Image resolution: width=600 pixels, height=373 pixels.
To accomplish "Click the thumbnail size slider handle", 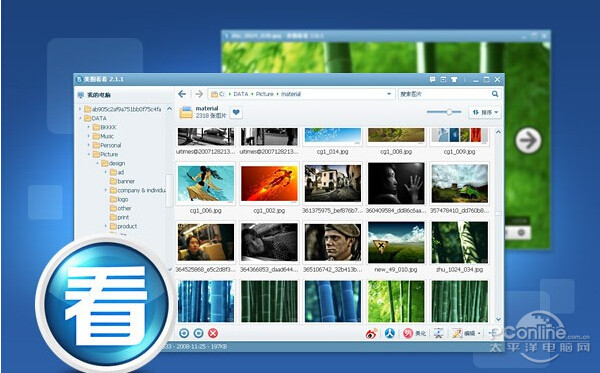I will pyautogui.click(x=449, y=112).
